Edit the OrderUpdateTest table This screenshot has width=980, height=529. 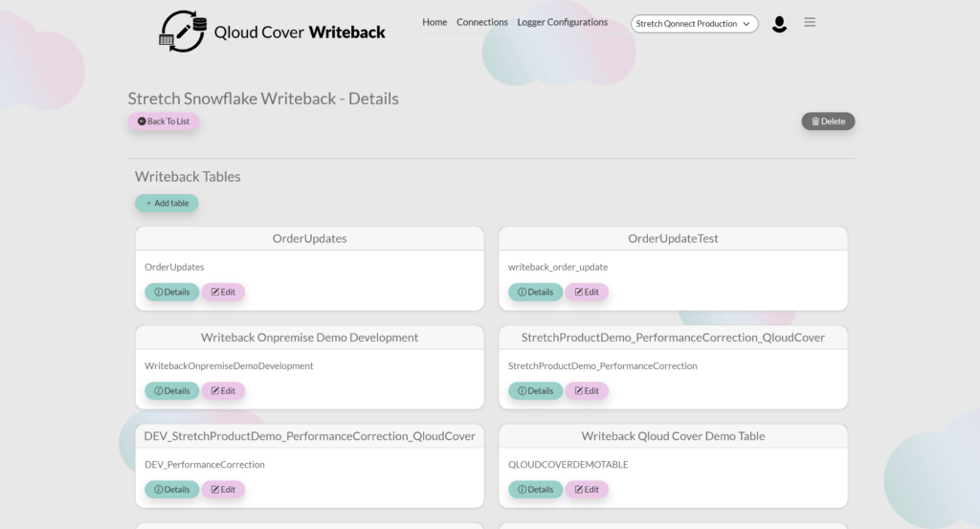coord(587,292)
